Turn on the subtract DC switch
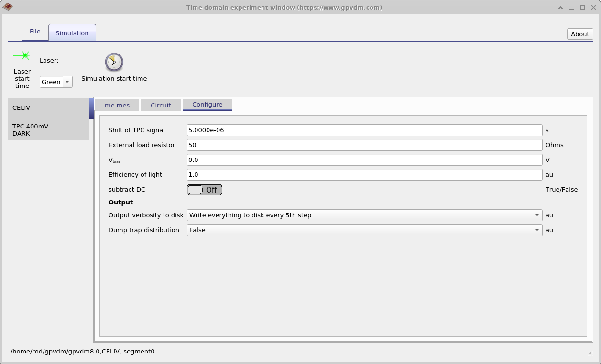The height and width of the screenshot is (364, 601). [204, 190]
